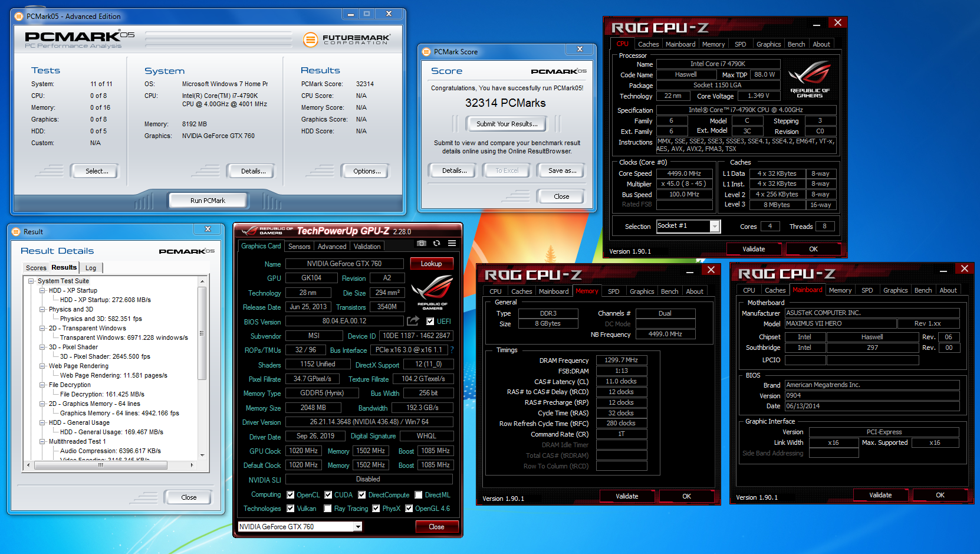Collapse the File Decryption node
980x554 pixels.
(x=42, y=385)
